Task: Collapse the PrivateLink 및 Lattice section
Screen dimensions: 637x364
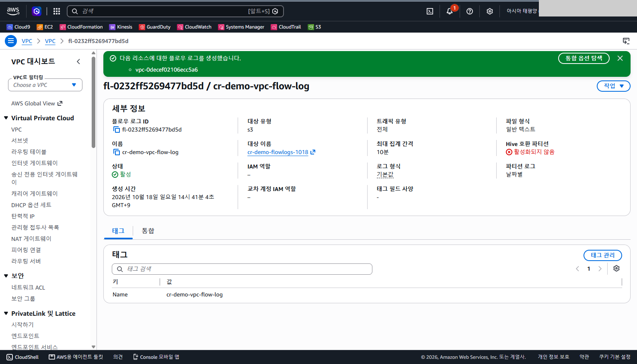Action: (x=6, y=313)
